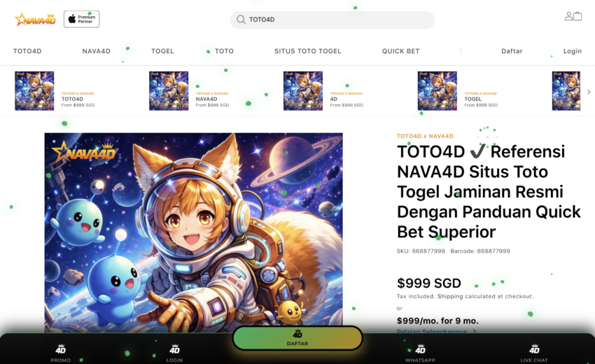Click the green DAFTAR button
Viewport: 595px width, 364px height.
pos(297,337)
